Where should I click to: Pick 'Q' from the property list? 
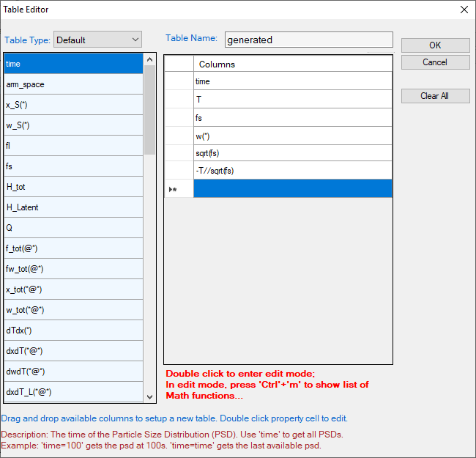pyautogui.click(x=73, y=228)
